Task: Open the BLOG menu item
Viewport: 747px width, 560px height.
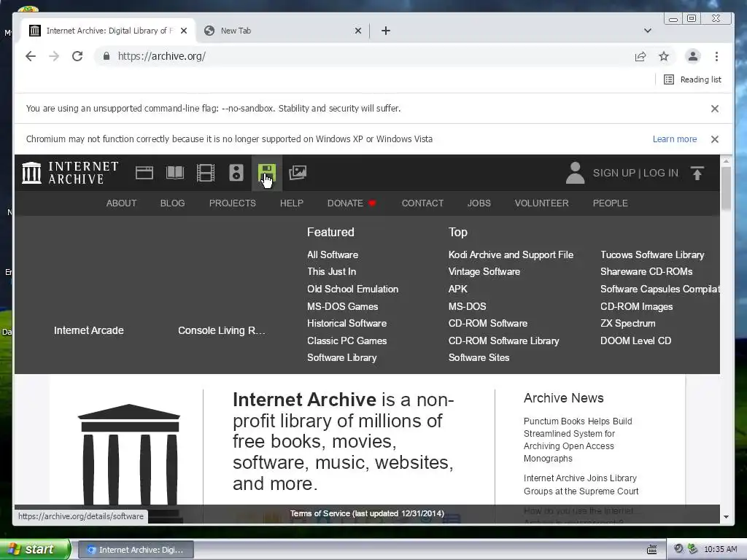Action: pos(172,203)
